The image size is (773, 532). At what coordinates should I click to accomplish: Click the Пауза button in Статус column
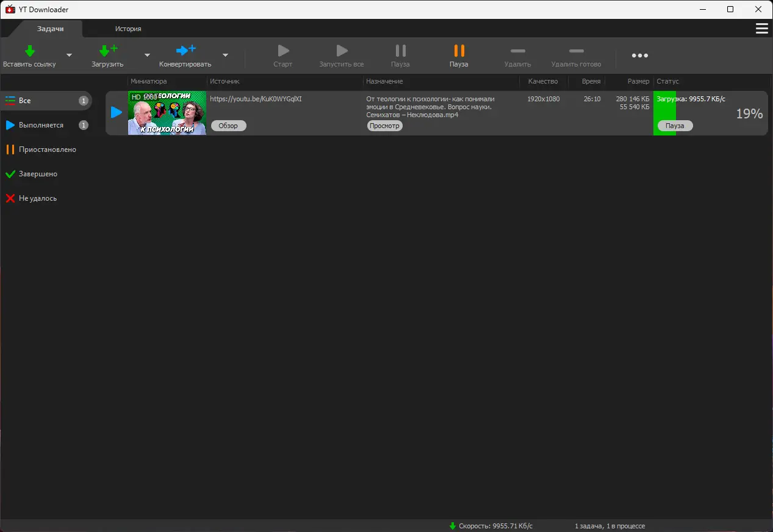pos(675,126)
